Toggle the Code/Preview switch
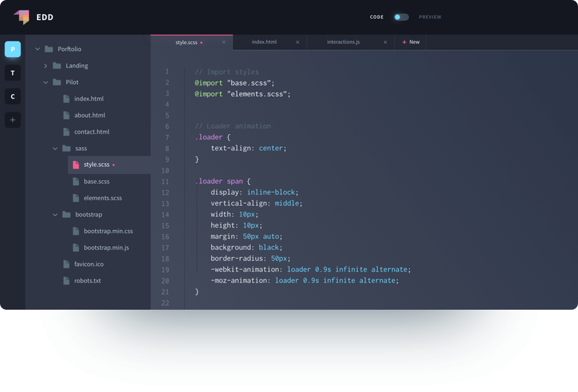 point(401,17)
